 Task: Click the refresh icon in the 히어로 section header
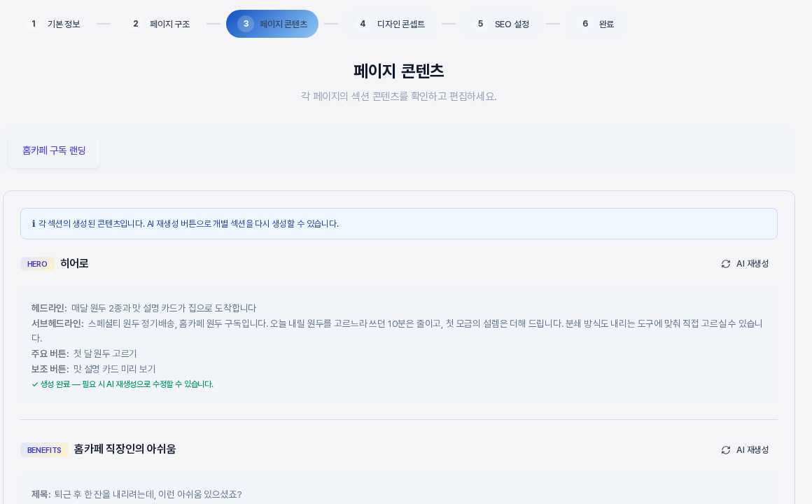click(725, 264)
